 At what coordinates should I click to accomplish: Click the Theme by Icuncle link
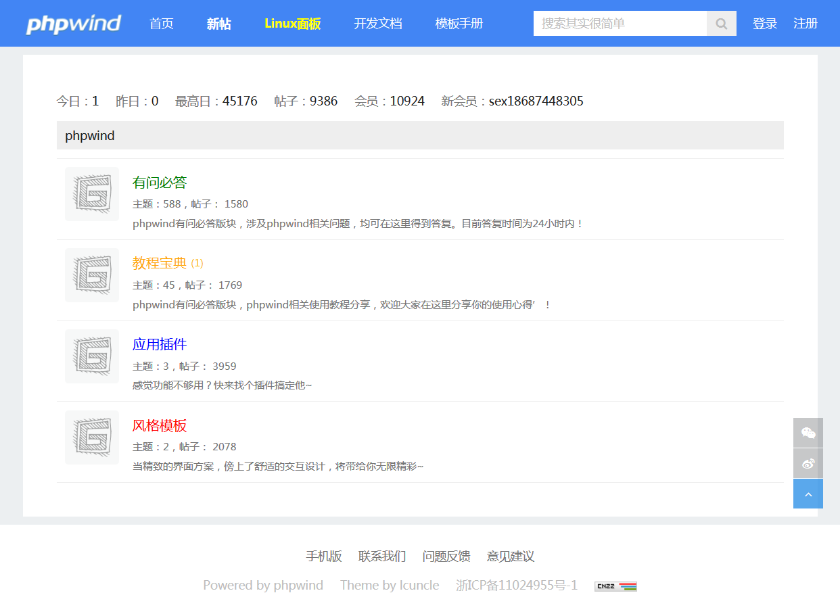[x=390, y=586]
